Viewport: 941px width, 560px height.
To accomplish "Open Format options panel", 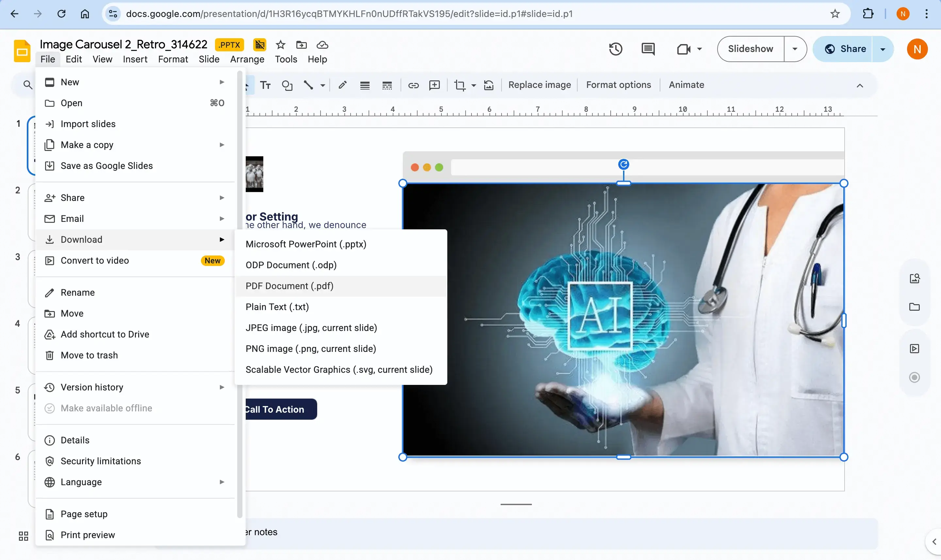I will point(618,85).
